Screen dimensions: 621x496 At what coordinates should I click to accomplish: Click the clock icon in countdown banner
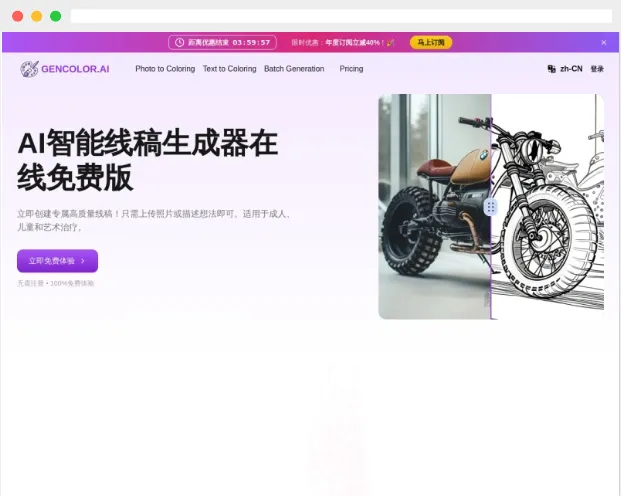coord(180,43)
